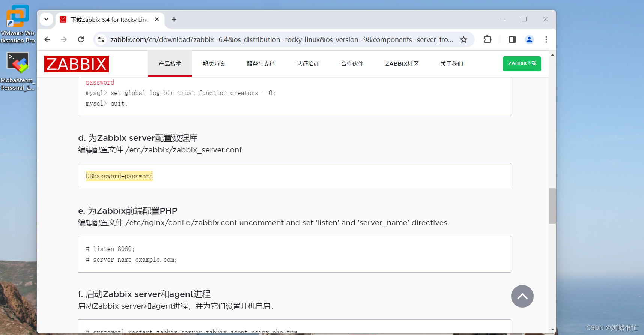Open the Extensions puzzle icon
Viewport: 644px width, 335px height.
pos(488,39)
